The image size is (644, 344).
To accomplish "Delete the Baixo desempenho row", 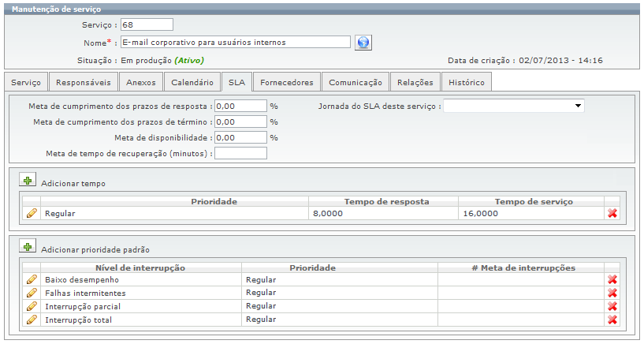I will (x=612, y=279).
